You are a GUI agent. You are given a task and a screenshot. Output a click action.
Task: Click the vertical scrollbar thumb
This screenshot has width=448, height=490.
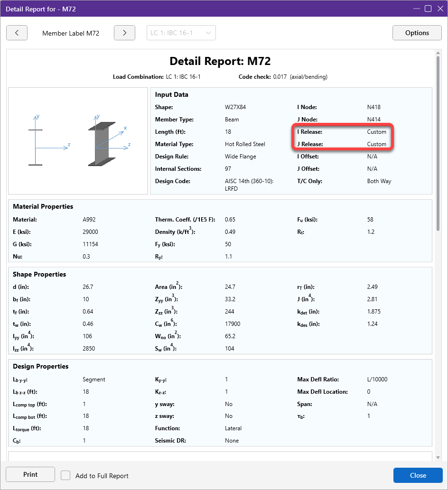tap(438, 142)
